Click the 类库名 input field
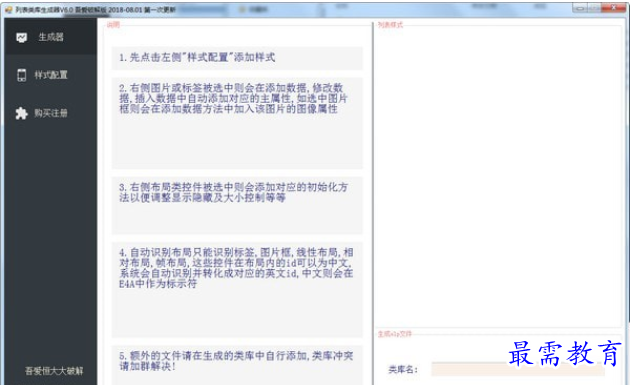Screen dimensions: 630x385 pyautogui.click(x=518, y=369)
